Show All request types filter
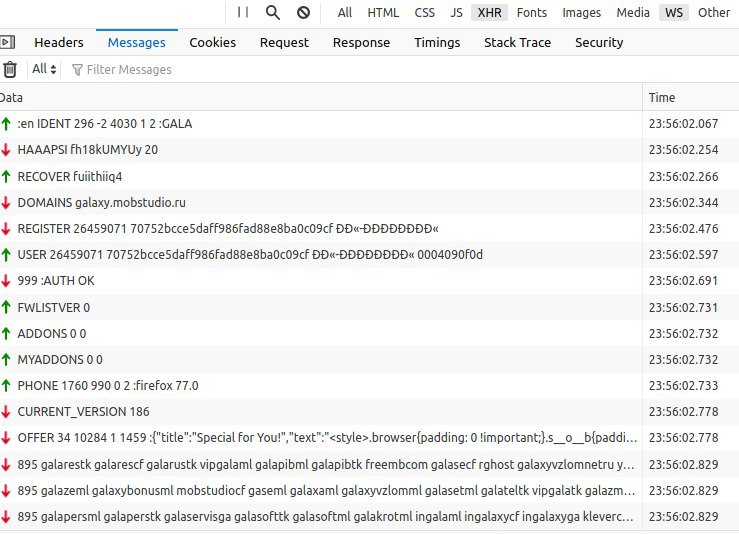The height and width of the screenshot is (534, 739). click(345, 13)
